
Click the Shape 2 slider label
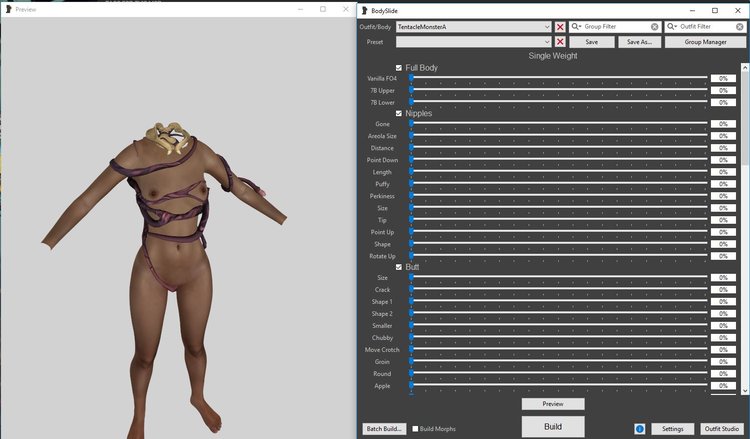382,313
